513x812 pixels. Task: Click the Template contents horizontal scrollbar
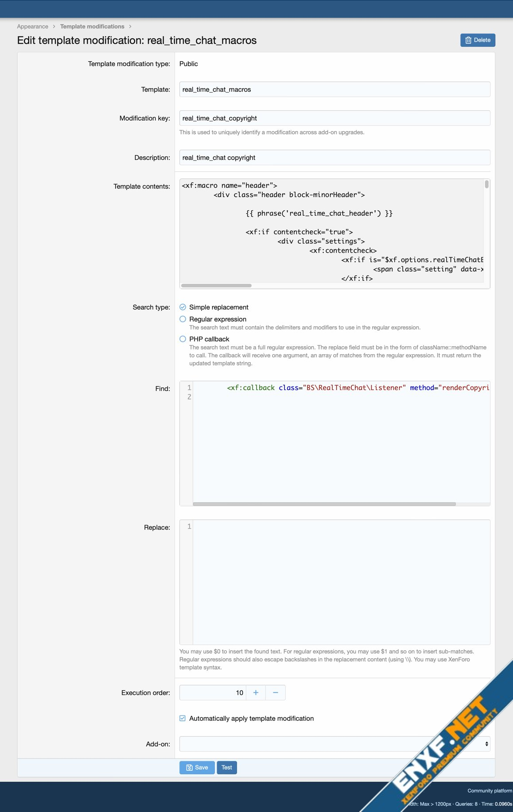pyautogui.click(x=216, y=286)
